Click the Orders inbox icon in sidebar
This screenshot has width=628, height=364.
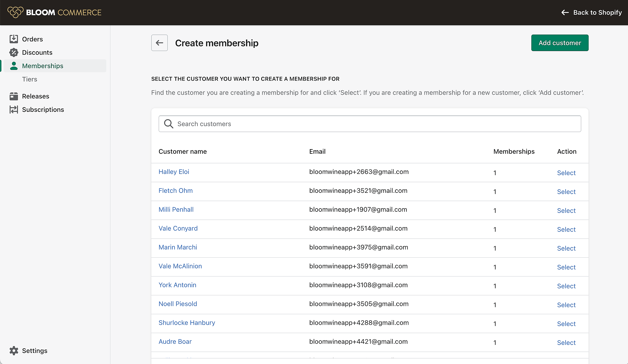[14, 39]
